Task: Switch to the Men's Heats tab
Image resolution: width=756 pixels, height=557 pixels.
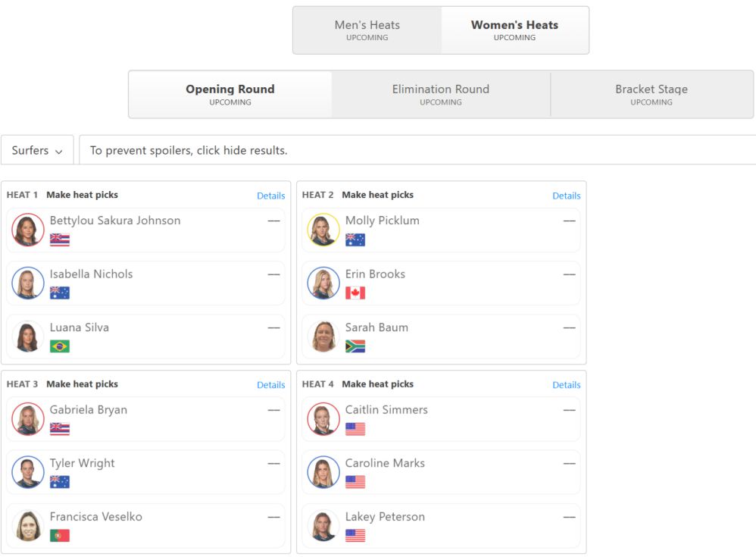Action: (x=367, y=30)
